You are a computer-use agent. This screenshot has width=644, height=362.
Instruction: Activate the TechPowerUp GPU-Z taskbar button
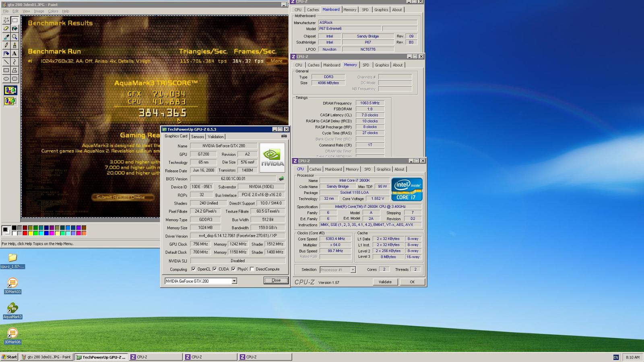coord(101,357)
